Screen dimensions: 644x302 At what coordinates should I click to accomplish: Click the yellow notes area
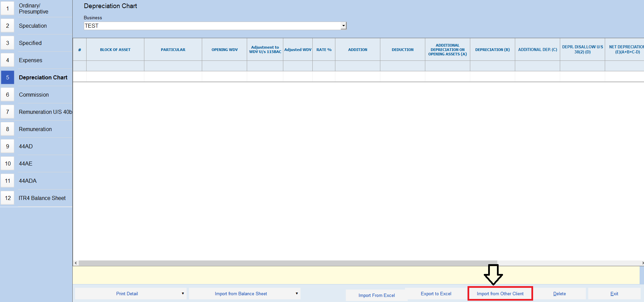[x=356, y=275]
